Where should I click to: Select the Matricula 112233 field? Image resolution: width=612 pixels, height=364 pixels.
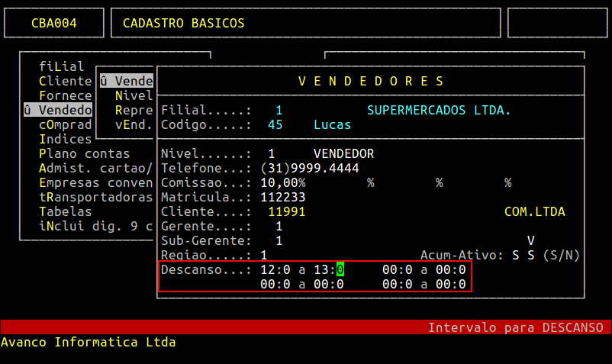[283, 197]
